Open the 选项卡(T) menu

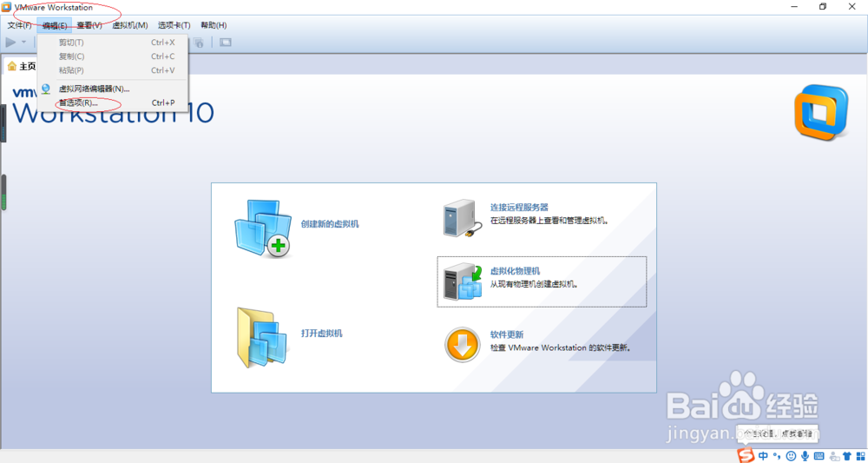click(174, 25)
